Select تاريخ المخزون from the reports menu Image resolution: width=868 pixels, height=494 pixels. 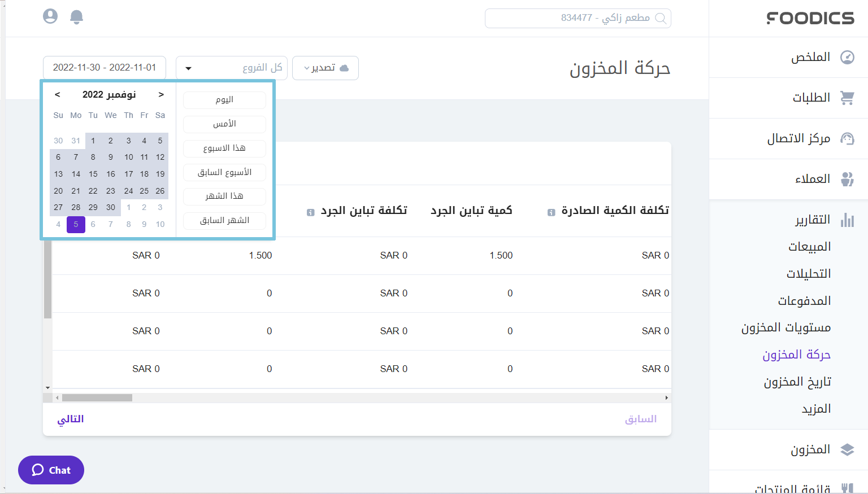(x=797, y=381)
